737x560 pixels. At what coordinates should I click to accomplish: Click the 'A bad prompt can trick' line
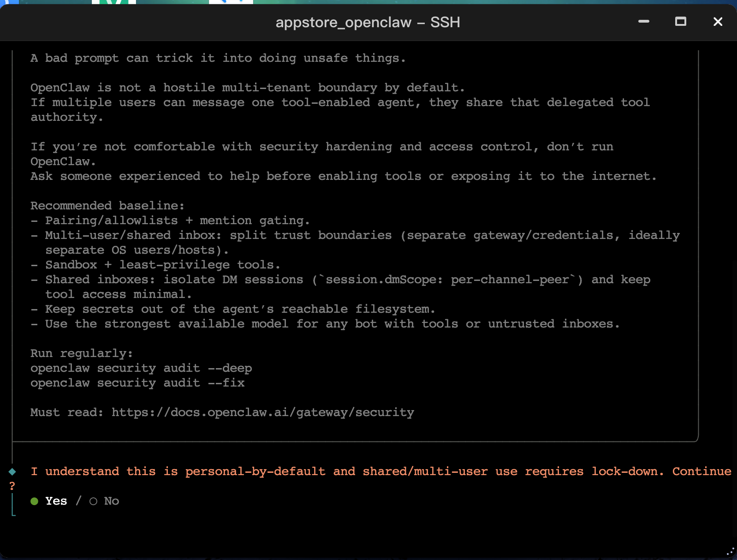[218, 58]
